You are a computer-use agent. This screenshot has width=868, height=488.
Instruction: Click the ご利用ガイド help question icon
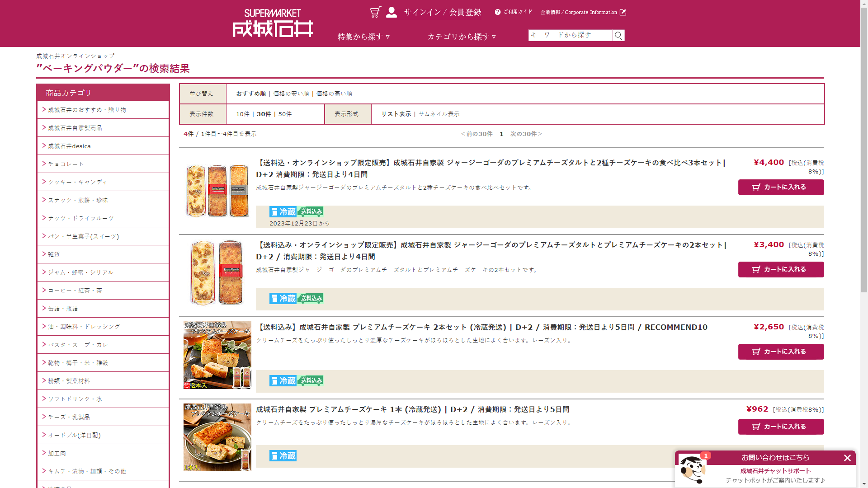pyautogui.click(x=498, y=12)
